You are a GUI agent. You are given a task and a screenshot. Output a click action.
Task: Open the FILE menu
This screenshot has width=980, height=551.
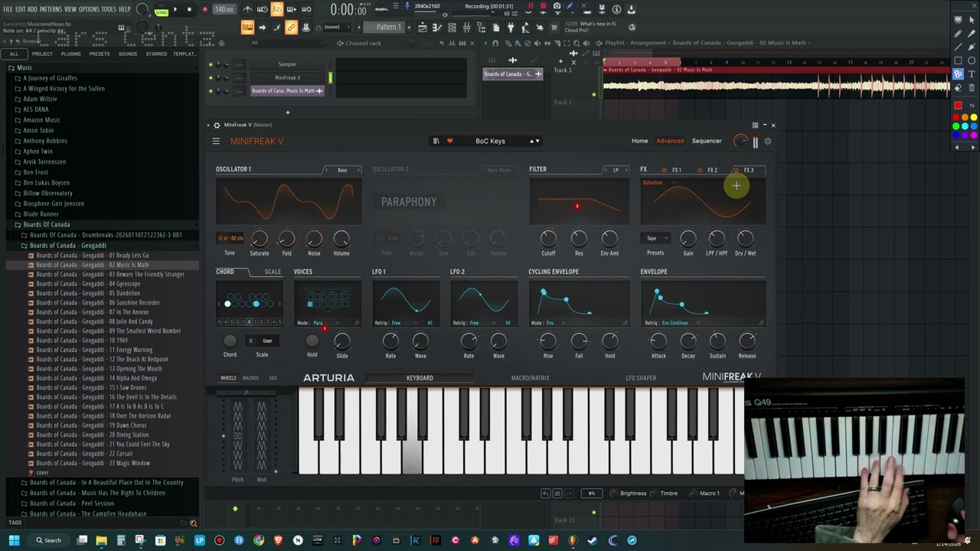point(8,9)
